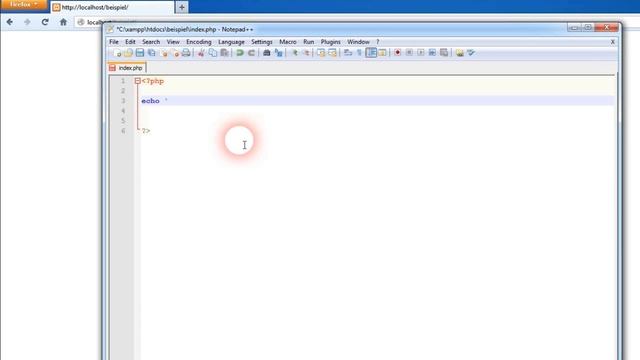Screen dimensions: 640x360
Task: Open the Window menu
Action: pyautogui.click(x=358, y=42)
